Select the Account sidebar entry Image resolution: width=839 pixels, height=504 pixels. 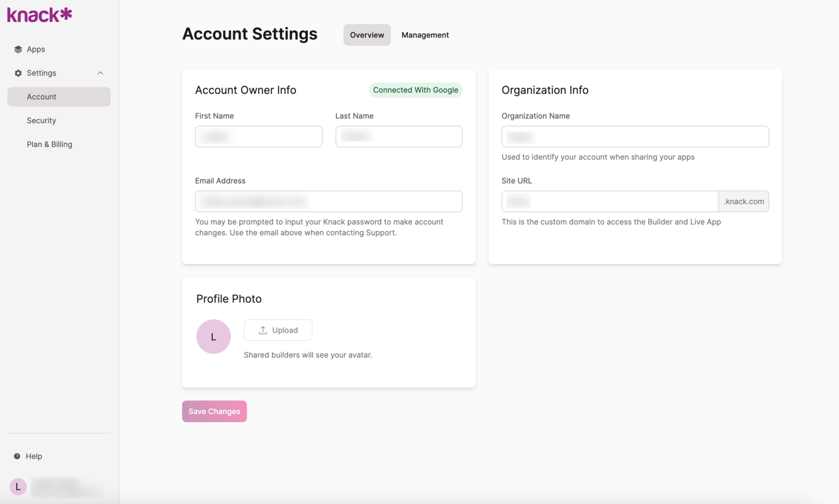[x=42, y=96]
